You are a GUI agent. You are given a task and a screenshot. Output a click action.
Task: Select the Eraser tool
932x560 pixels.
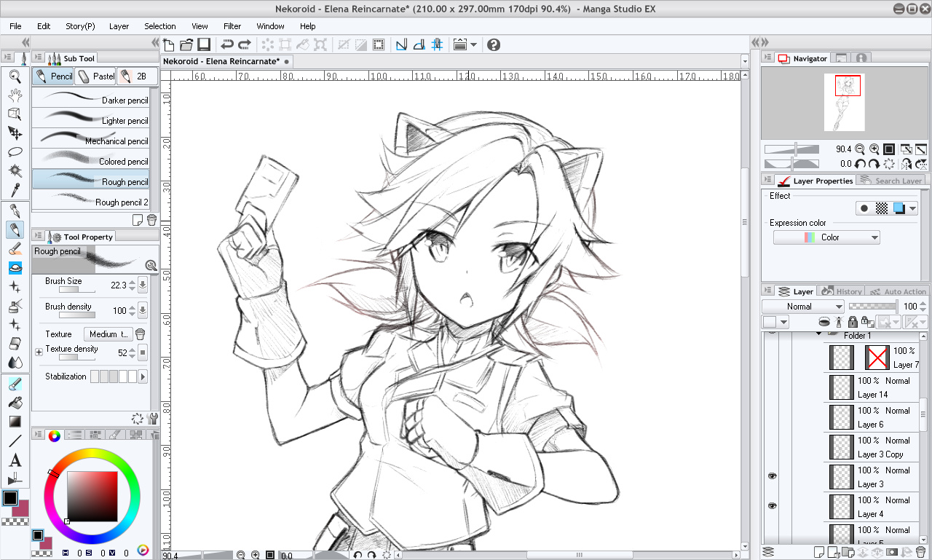coord(15,344)
